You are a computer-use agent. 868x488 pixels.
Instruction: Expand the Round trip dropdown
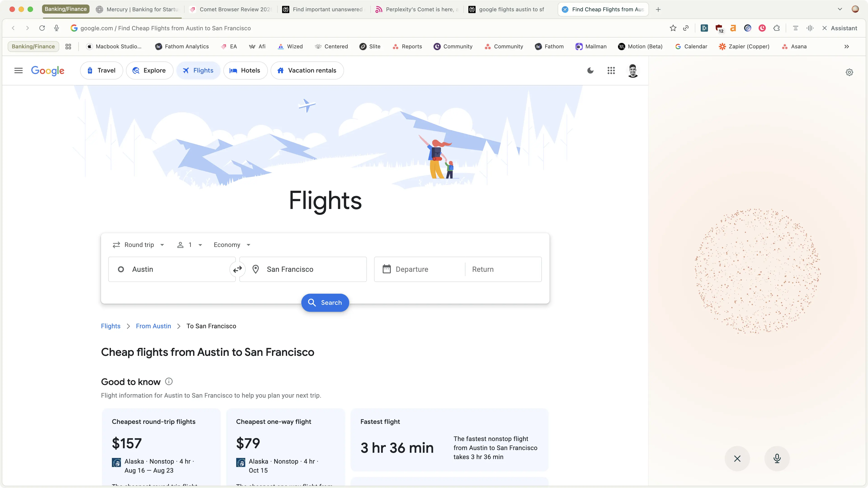point(138,245)
